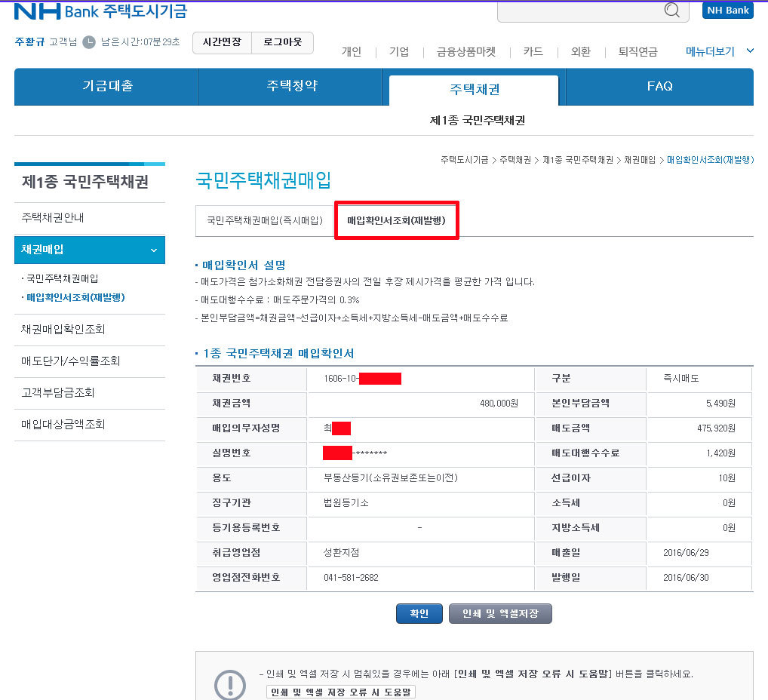Log out with 로그아웃 button
Viewport: 768px width, 700px height.
(x=283, y=42)
